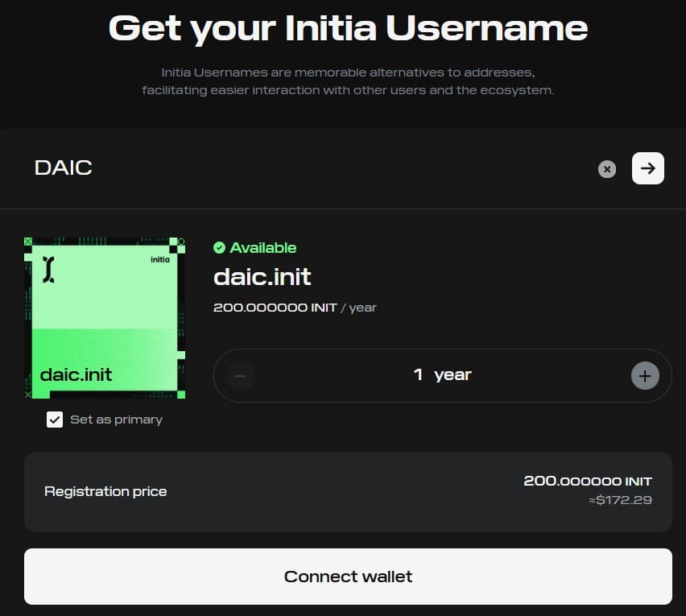Click the 200.000000 INIT registration total

pos(587,482)
